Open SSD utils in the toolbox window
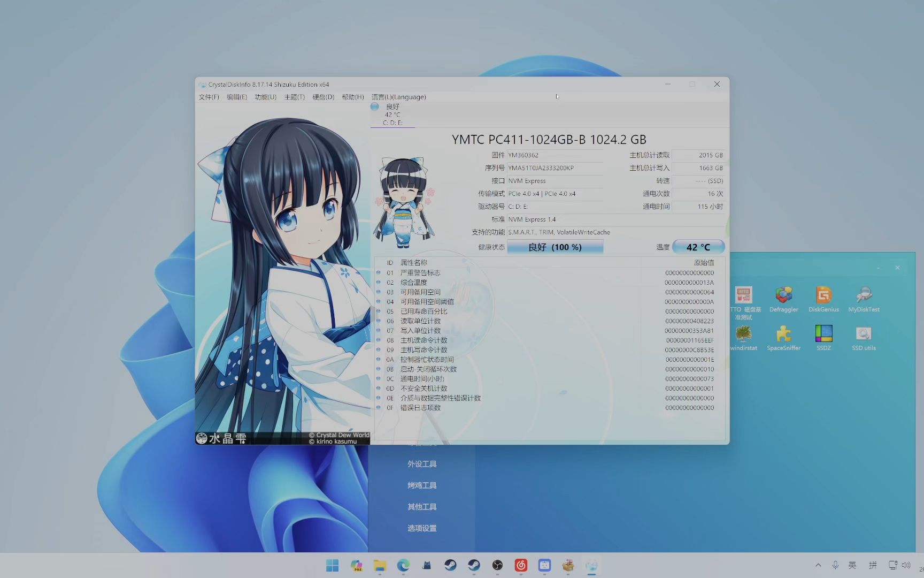Screen dimensions: 924x578 tap(864, 338)
